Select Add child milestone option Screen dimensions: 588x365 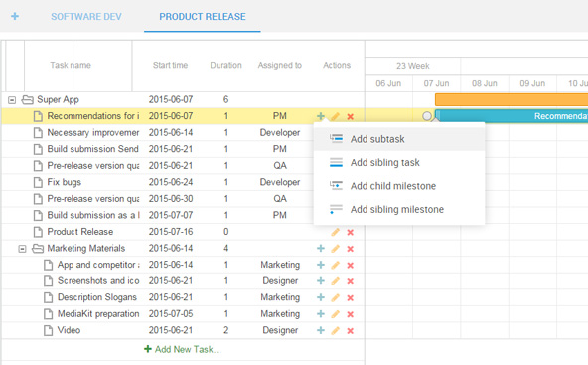point(399,186)
